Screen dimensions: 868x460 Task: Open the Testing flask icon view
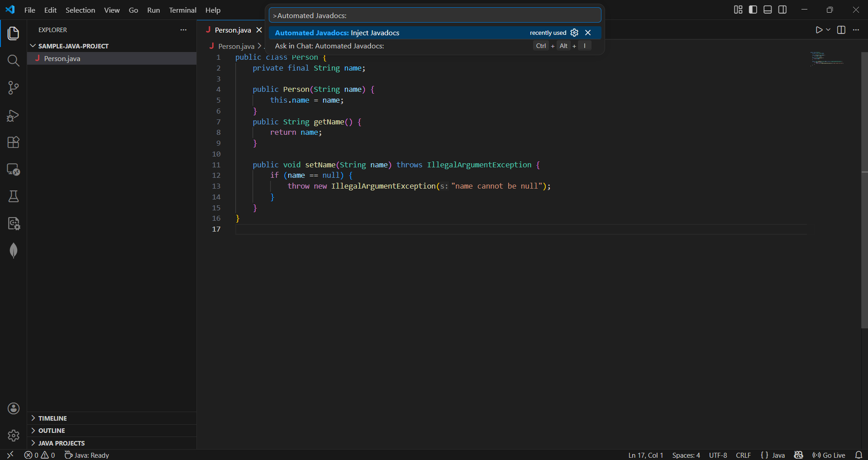(14, 196)
